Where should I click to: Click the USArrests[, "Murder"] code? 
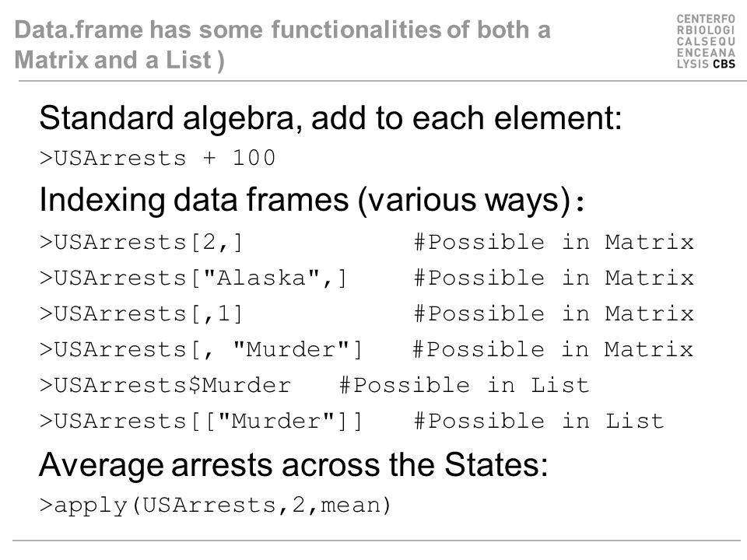(x=201, y=349)
